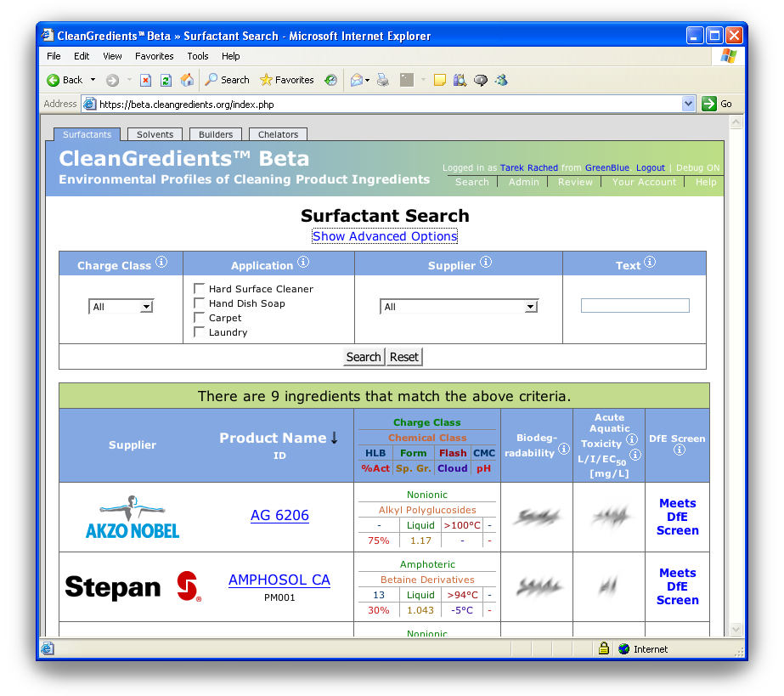The image size is (784, 696).
Task: Open the toolbar Search magnifier
Action: click(212, 80)
